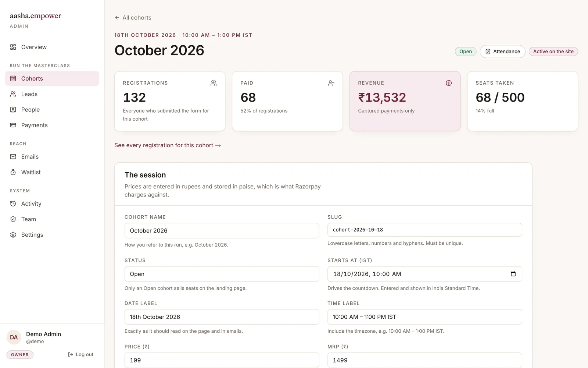
Task: Open the Overview menu item
Action: (52, 47)
